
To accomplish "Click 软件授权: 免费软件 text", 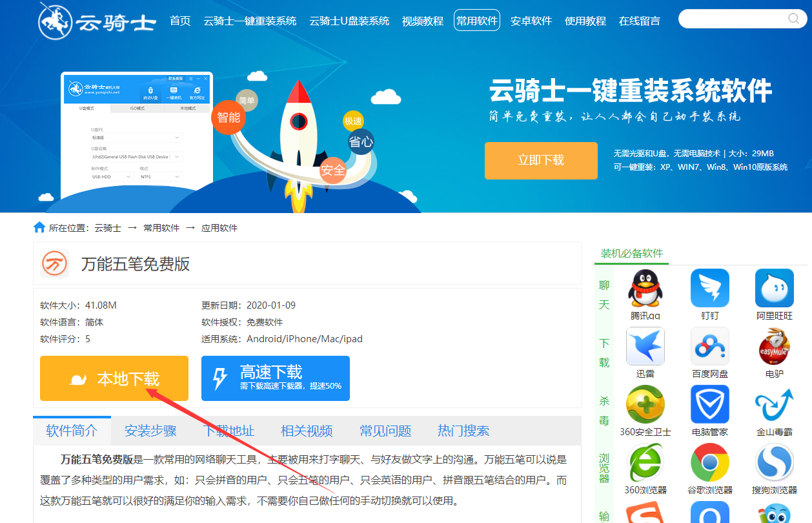I will click(242, 322).
